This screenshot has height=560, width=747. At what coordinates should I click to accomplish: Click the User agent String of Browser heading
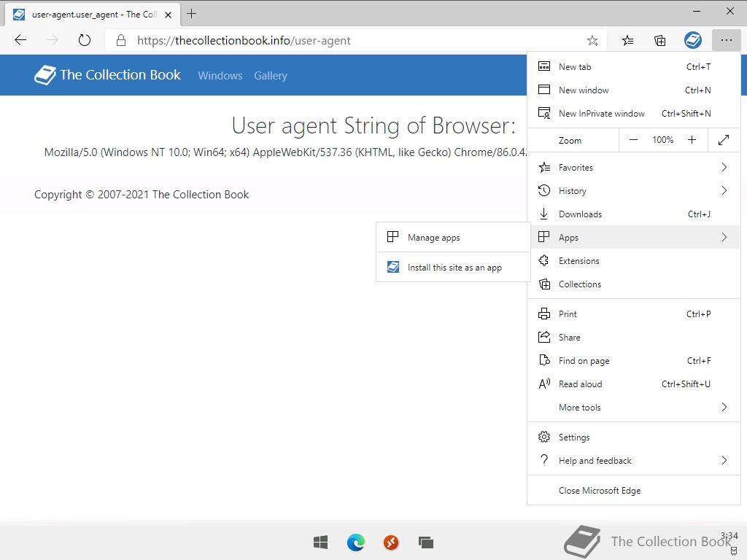pos(373,125)
